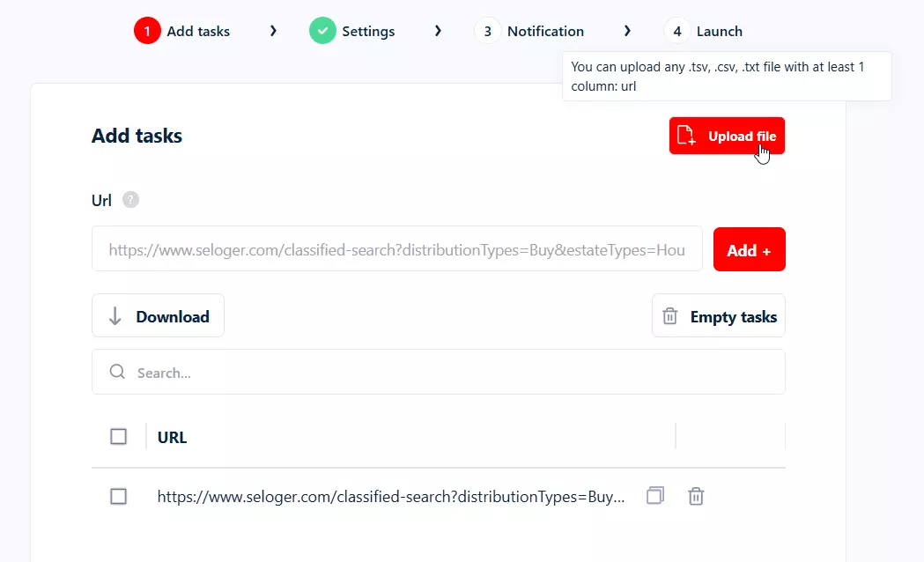Click the seloger.com URL text in the table
Viewport: 924px width, 562px height.
click(391, 497)
